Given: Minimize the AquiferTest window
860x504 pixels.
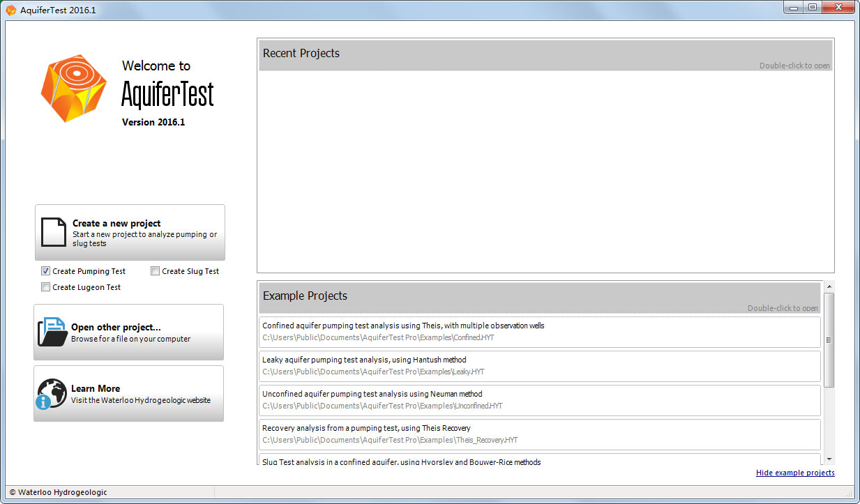Looking at the screenshot, I should click(x=794, y=7).
